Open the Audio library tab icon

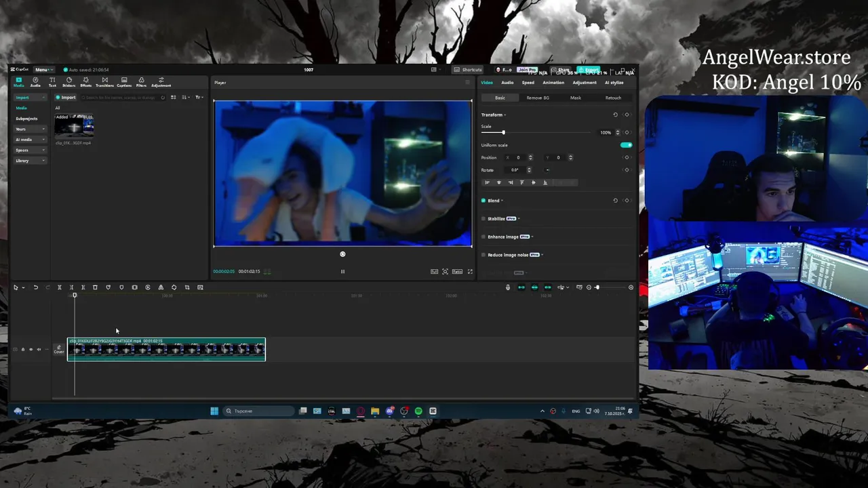click(35, 81)
